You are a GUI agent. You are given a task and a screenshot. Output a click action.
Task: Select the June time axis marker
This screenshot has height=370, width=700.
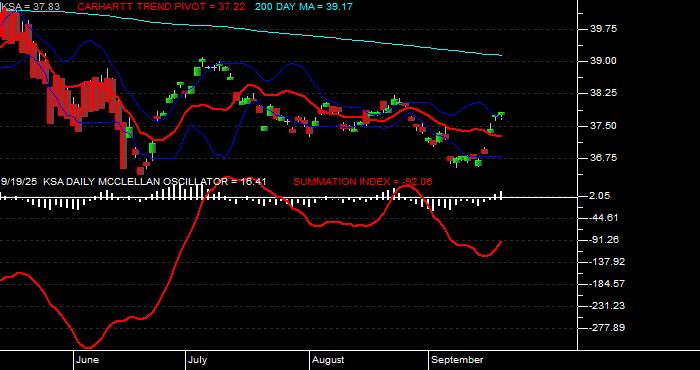(88, 360)
